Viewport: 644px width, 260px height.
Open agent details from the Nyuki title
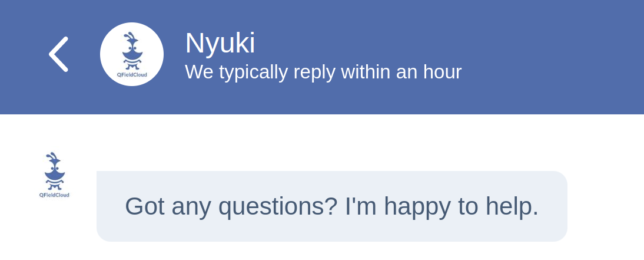pyautogui.click(x=220, y=43)
